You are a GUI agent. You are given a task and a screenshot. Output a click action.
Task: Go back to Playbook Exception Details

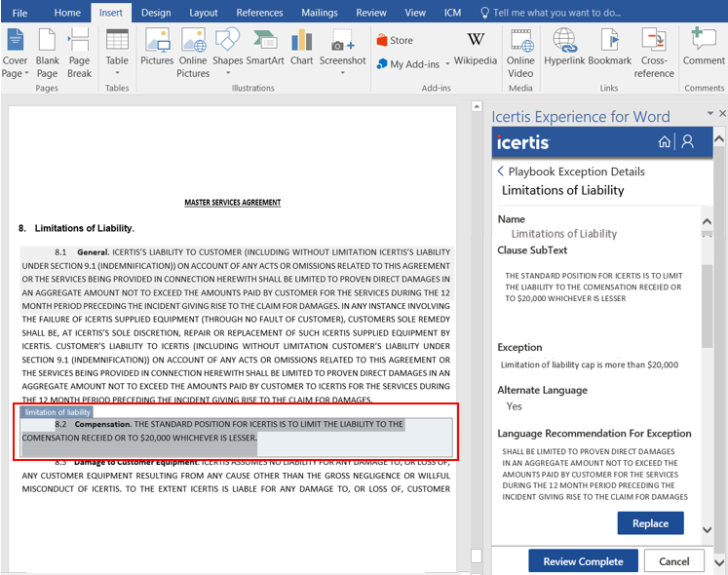pyautogui.click(x=501, y=172)
